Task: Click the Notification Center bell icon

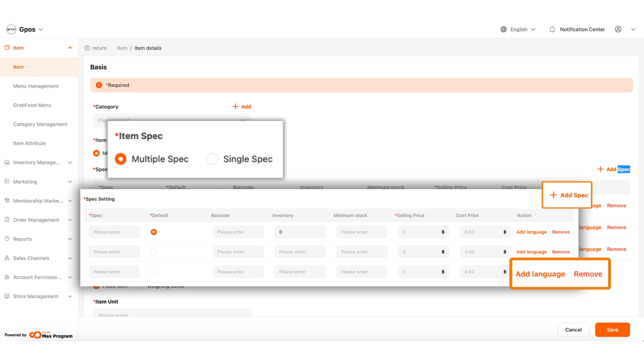Action: pos(552,29)
